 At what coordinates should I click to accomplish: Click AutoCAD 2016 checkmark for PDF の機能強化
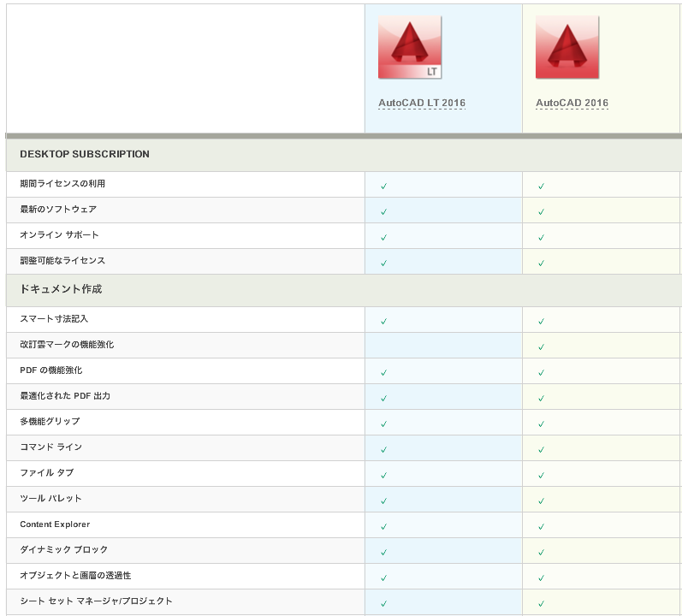[x=541, y=373]
